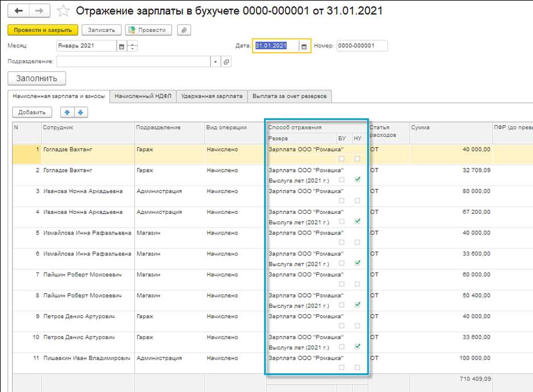533x392 pixels.
Task: Add a new row with Добавить
Action: [x=32, y=112]
